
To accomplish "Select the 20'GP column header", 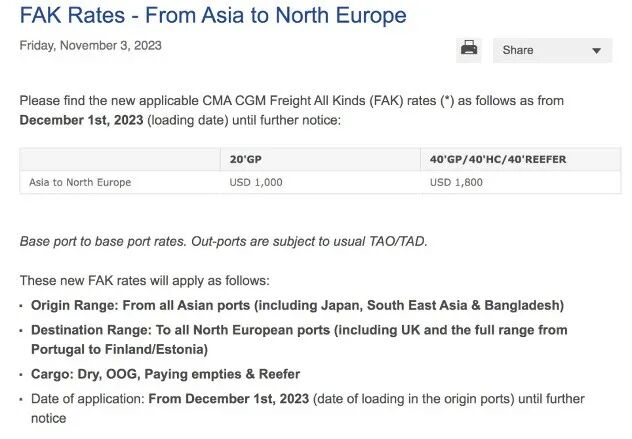I will click(244, 159).
